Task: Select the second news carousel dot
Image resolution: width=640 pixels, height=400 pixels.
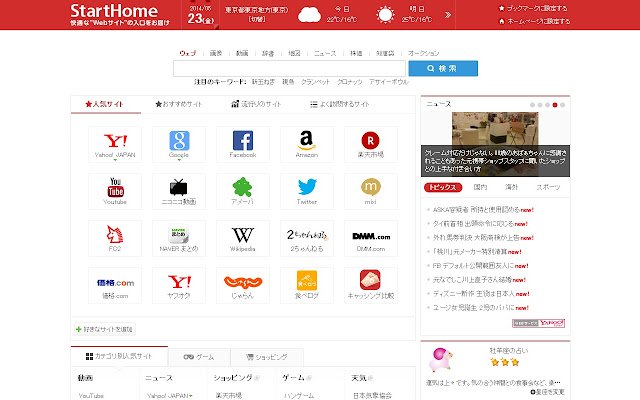Action: 540,105
